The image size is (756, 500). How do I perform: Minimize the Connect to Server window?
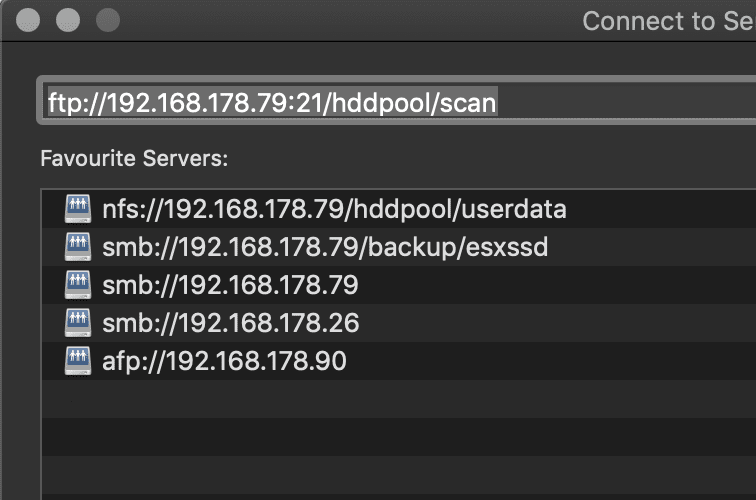point(68,20)
